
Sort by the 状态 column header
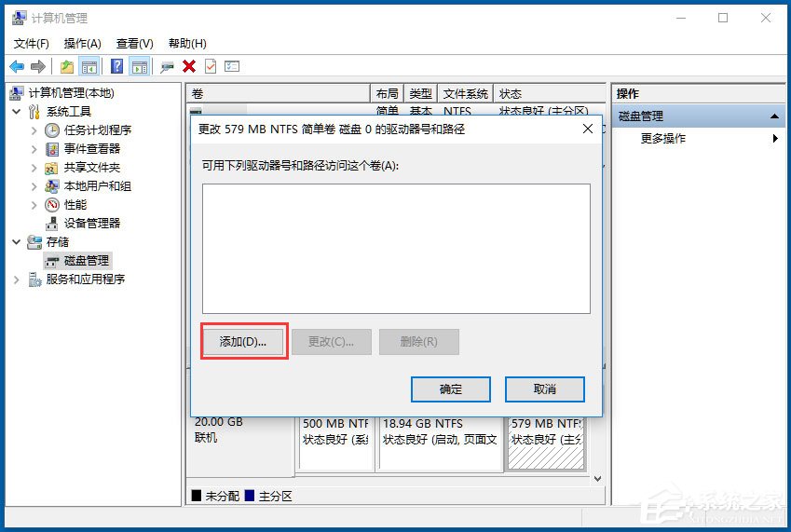point(549,94)
